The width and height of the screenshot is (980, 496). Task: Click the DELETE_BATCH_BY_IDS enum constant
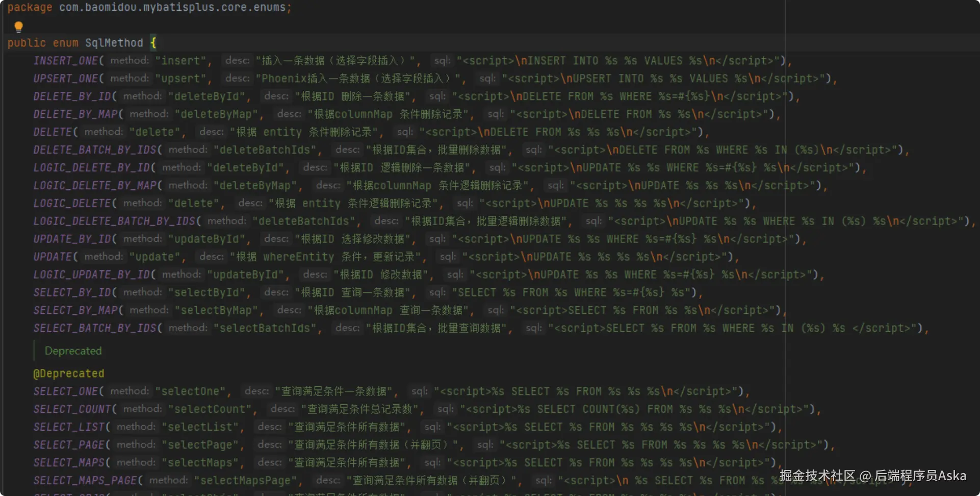tap(95, 150)
